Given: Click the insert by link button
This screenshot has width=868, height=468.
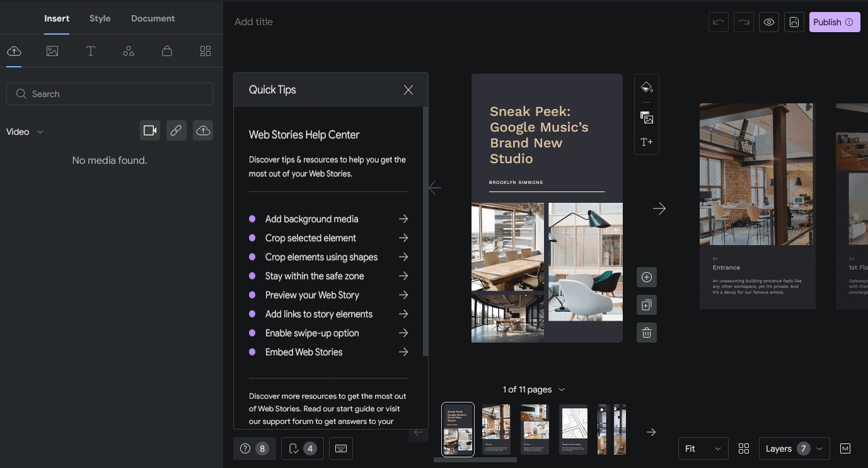Looking at the screenshot, I should pyautogui.click(x=176, y=130).
